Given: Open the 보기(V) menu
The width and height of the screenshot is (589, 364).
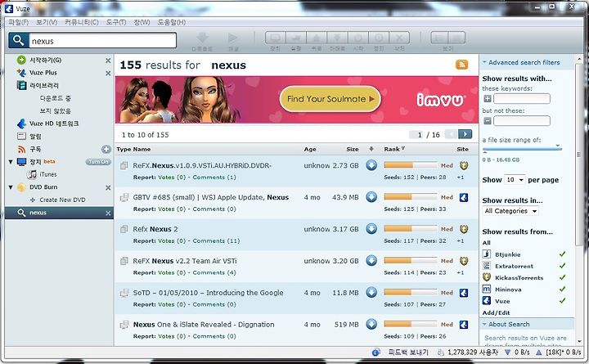Looking at the screenshot, I should coord(47,22).
